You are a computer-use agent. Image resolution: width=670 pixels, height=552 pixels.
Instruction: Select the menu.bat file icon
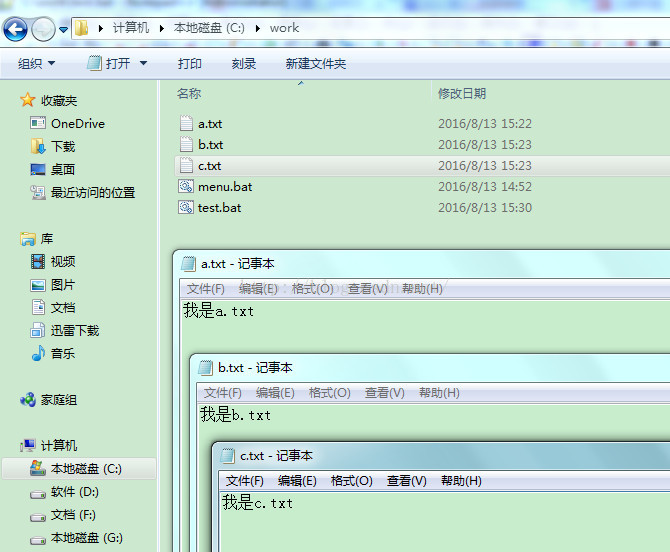coord(186,186)
